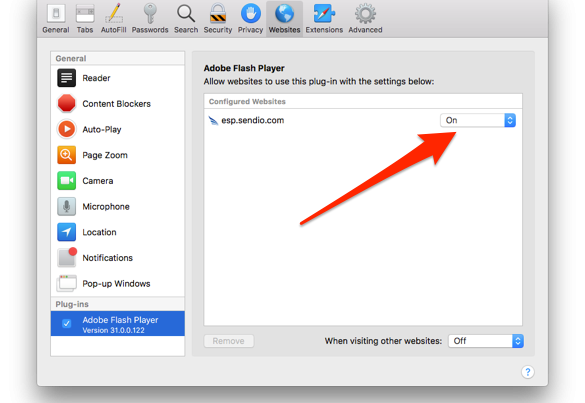Viewport: 585px width, 403px height.
Task: Open Privacy preferences hand icon
Action: tap(250, 14)
